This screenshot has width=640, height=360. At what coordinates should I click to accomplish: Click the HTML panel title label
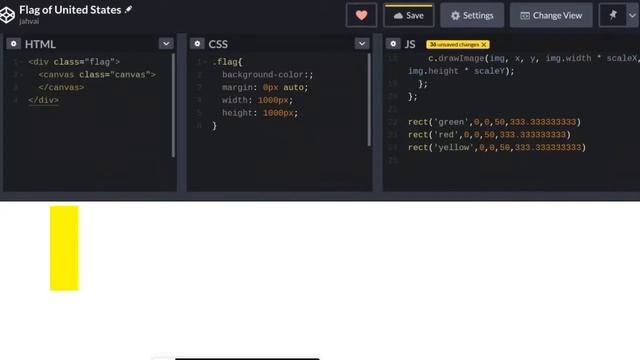40,44
